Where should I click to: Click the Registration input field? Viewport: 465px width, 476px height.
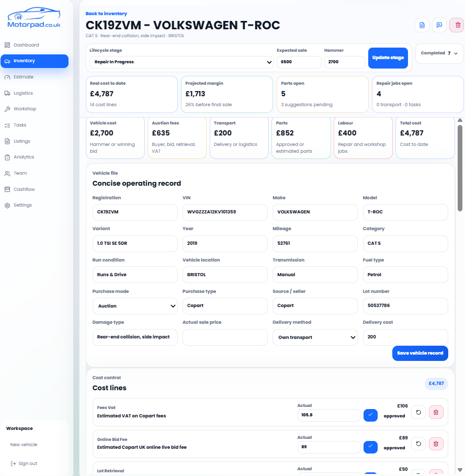(135, 212)
